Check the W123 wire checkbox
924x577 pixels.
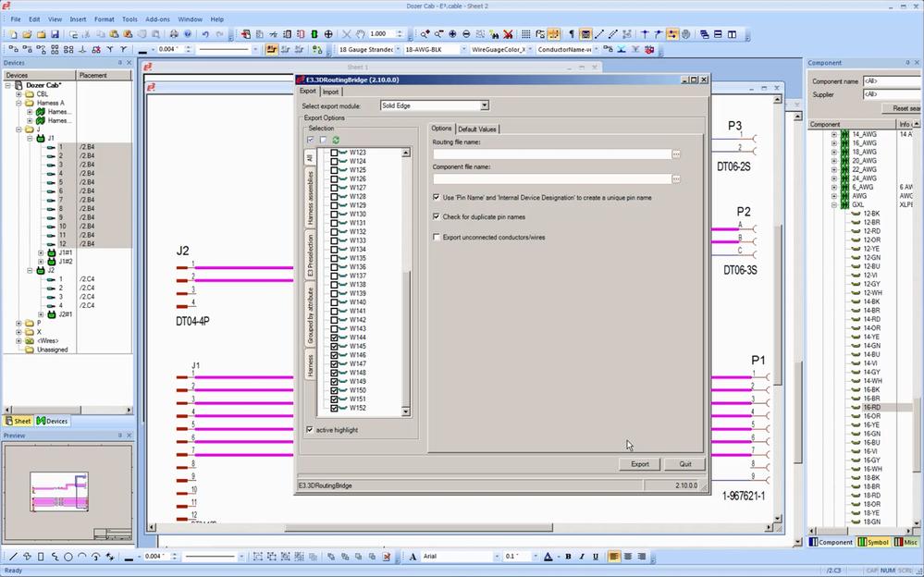click(x=334, y=153)
